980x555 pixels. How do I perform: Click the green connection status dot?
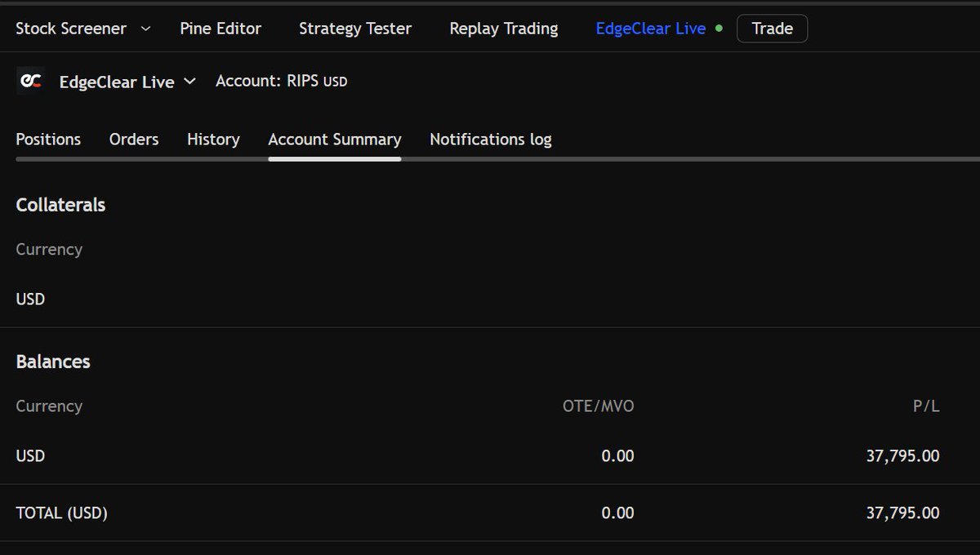click(x=719, y=28)
